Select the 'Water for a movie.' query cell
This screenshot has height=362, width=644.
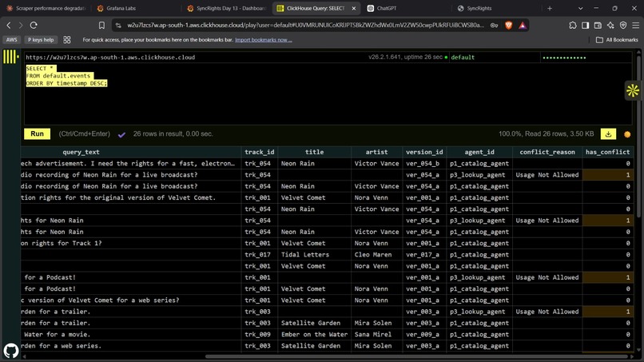[131, 335]
